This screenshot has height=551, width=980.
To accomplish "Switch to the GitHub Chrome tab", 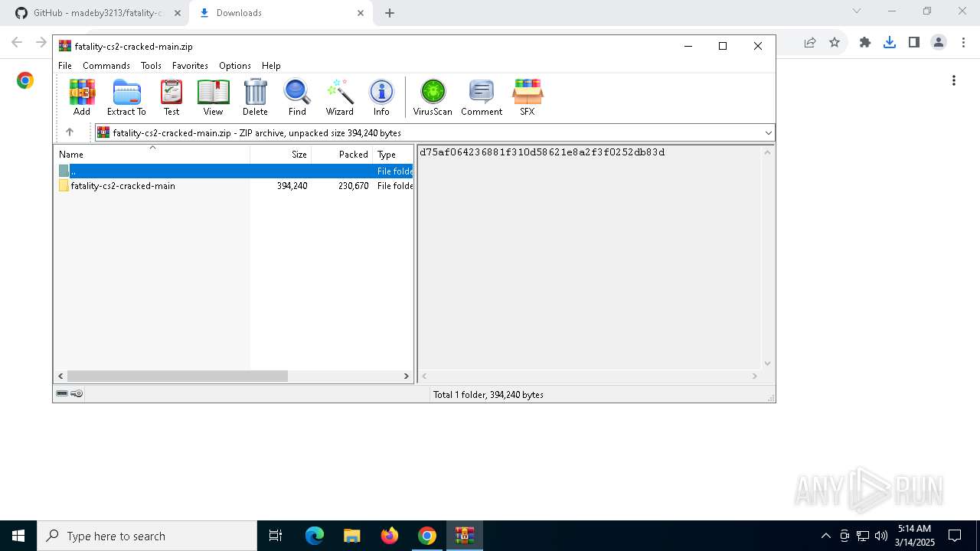I will [x=100, y=13].
